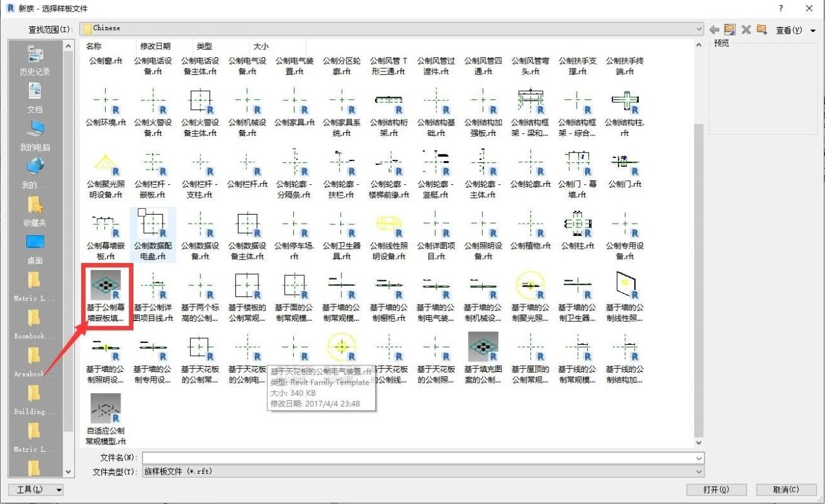
Task: Open 文档 in the places sidebar
Action: [35, 98]
